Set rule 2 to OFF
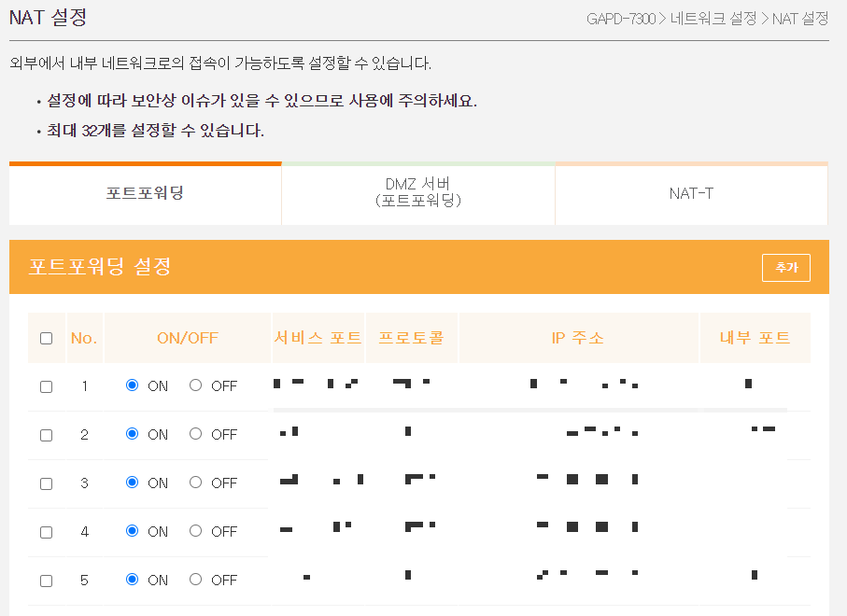847x616 pixels. [195, 433]
